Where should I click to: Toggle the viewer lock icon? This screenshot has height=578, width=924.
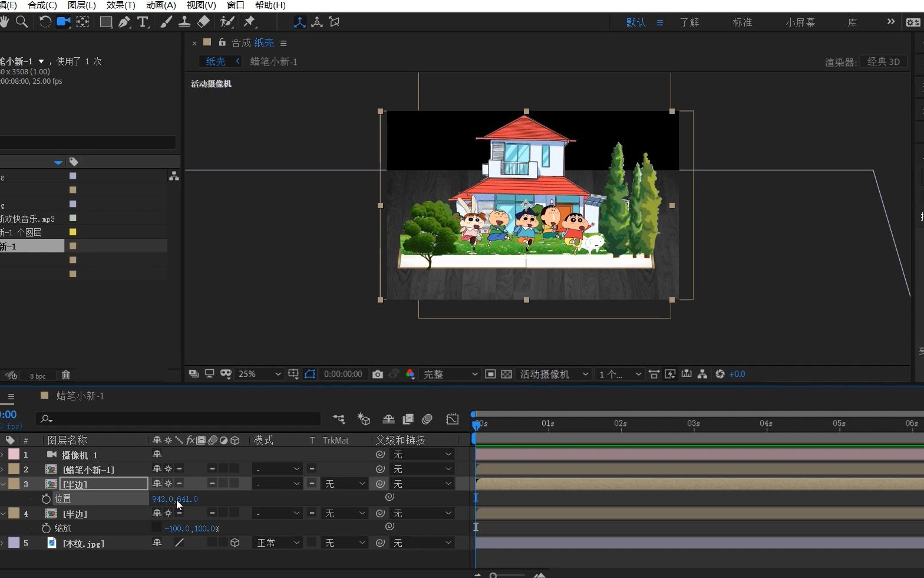click(x=222, y=42)
